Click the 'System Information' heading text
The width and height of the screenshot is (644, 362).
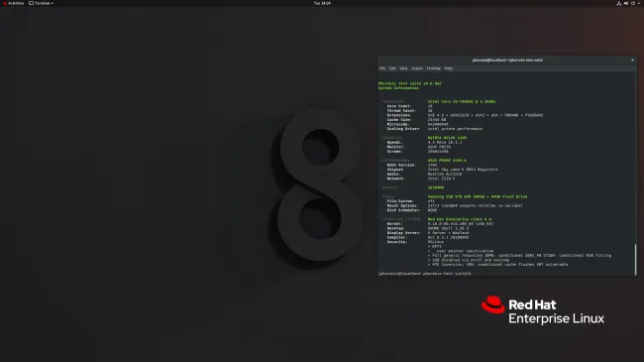point(399,88)
